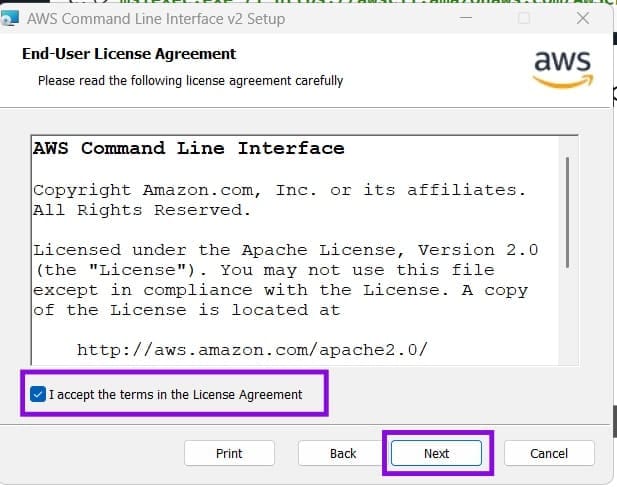The height and width of the screenshot is (487, 617).
Task: Uncheck the accept license terms checkbox
Action: coord(38,394)
